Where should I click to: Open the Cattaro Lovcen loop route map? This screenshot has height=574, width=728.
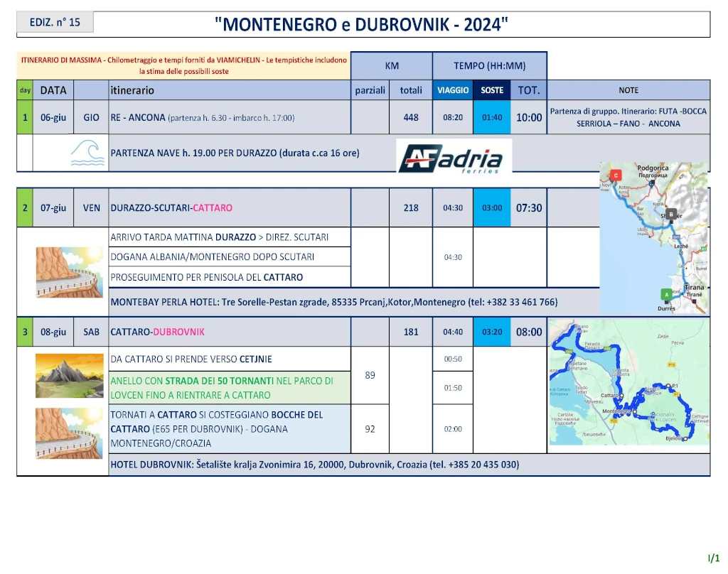[x=629, y=382]
